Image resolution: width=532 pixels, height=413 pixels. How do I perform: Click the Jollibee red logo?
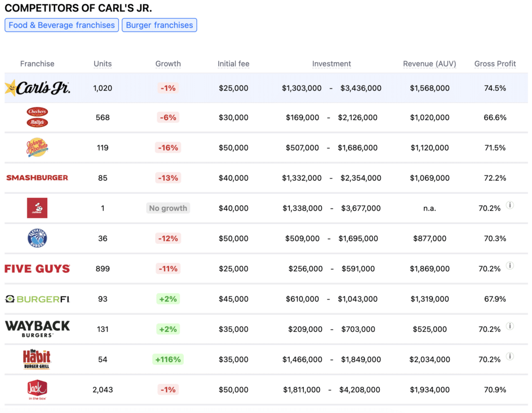(x=37, y=208)
